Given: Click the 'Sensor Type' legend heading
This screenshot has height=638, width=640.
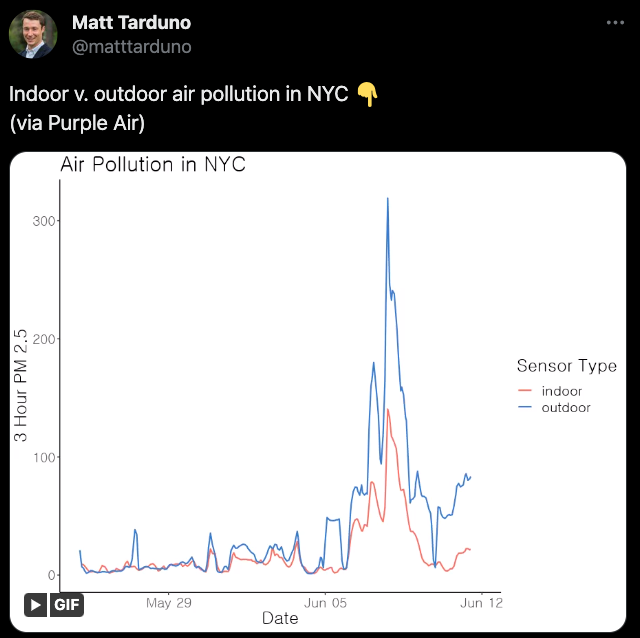Looking at the screenshot, I should tap(566, 366).
